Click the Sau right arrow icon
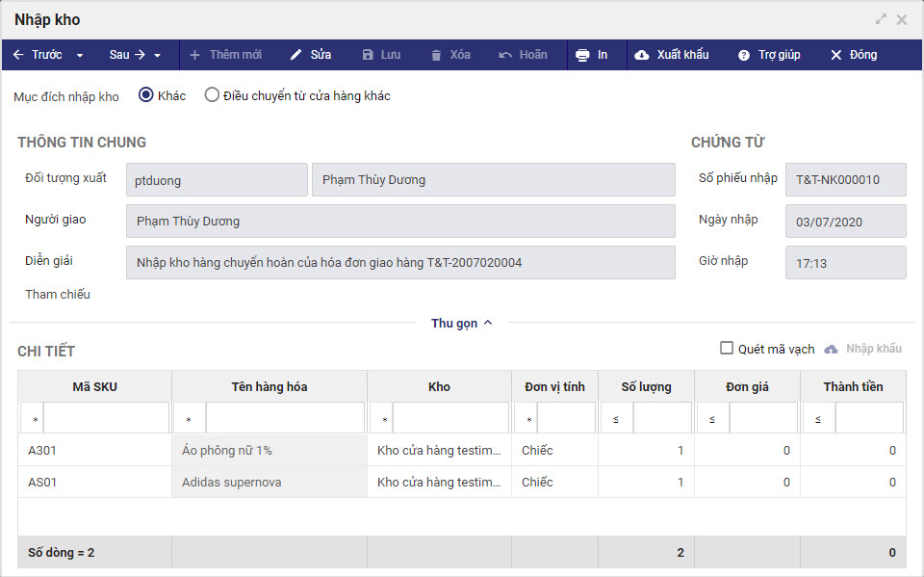This screenshot has height=577, width=924. click(x=139, y=55)
